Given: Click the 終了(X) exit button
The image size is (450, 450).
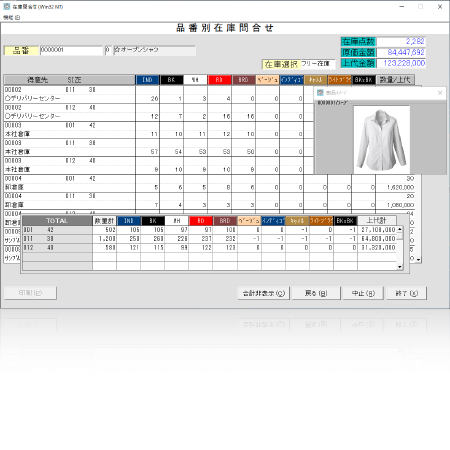Looking at the screenshot, I should (406, 293).
